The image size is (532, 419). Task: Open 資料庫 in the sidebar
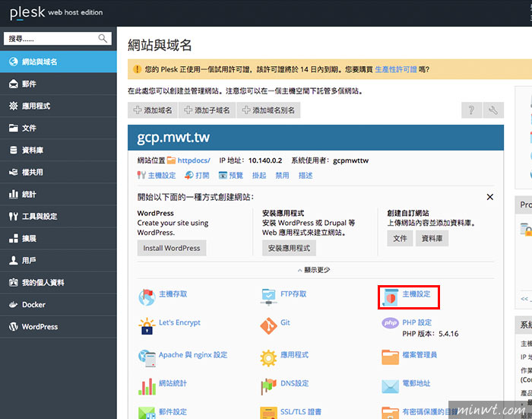point(59,150)
